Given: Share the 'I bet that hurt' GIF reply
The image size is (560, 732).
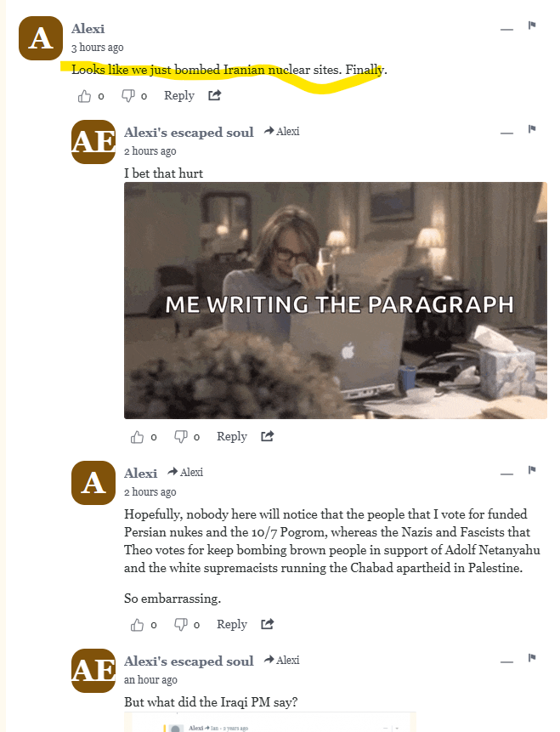Looking at the screenshot, I should tap(268, 436).
